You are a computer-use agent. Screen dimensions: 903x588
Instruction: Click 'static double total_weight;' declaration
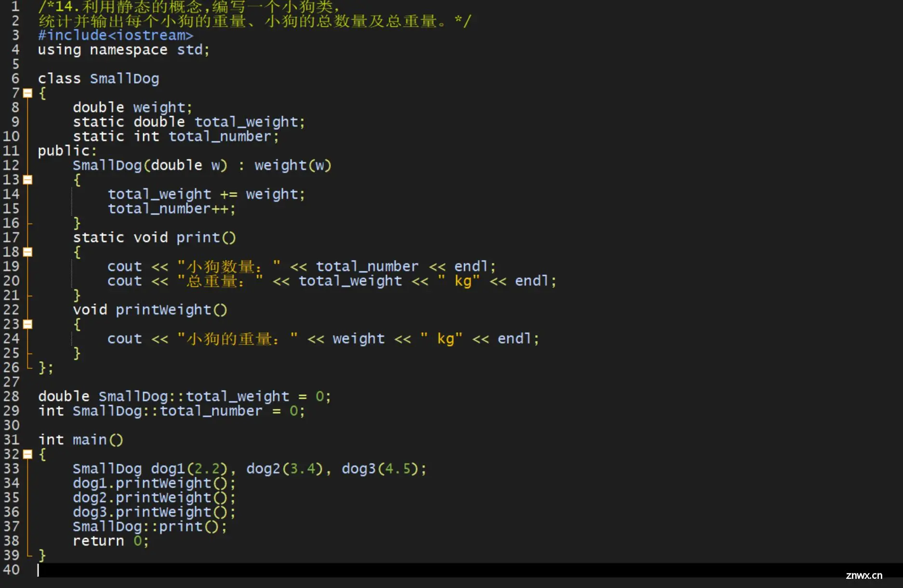189,122
